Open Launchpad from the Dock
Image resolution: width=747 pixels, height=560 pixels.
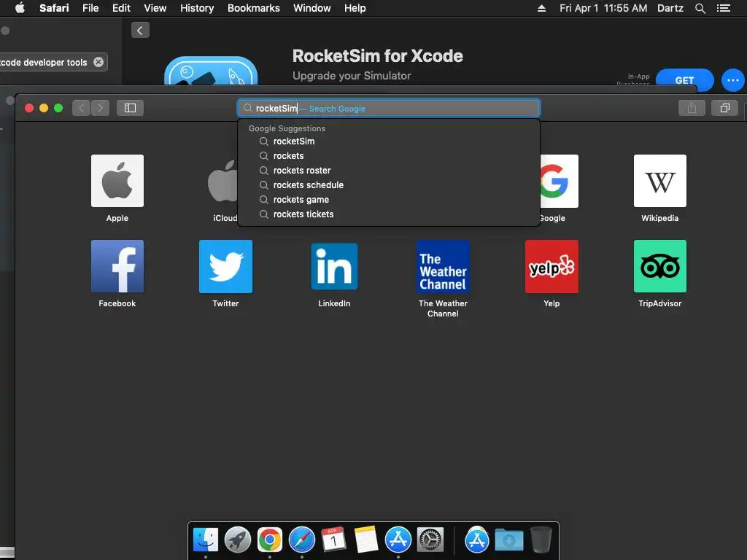238,540
